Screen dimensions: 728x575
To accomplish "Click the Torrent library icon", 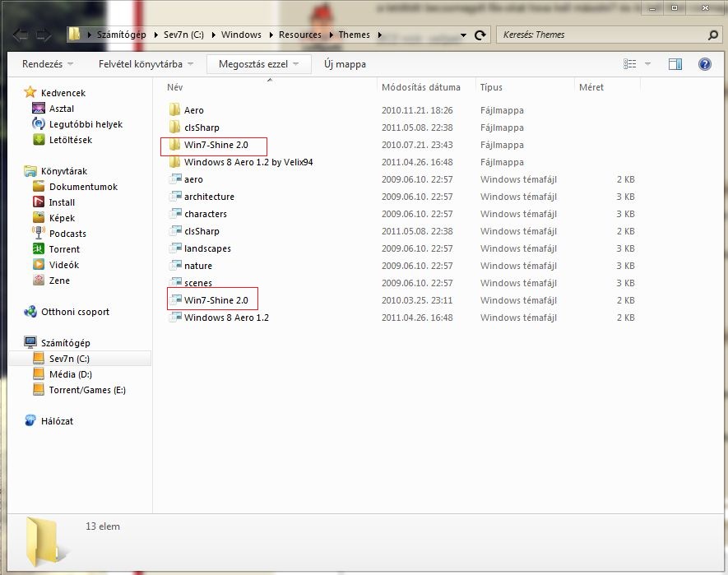I will coord(39,249).
